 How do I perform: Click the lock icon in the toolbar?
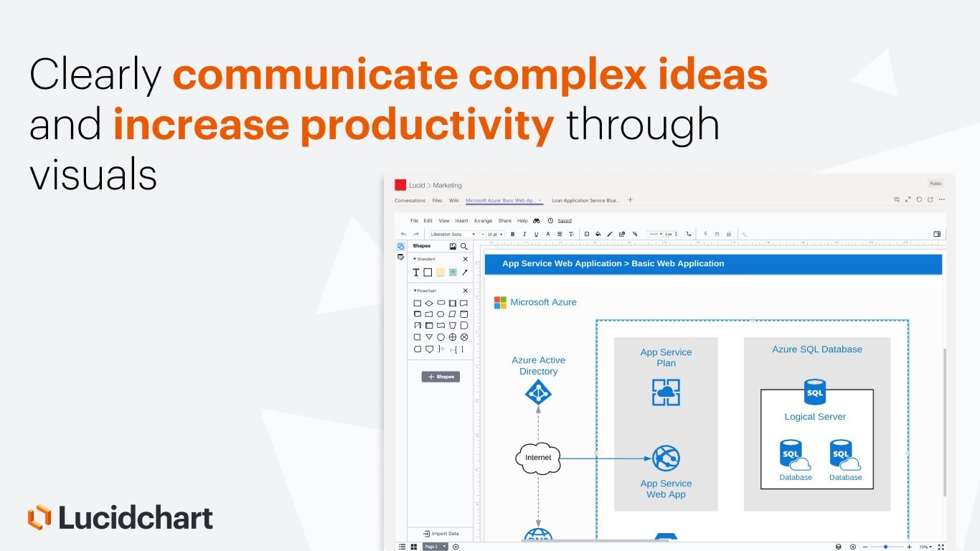pyautogui.click(x=729, y=234)
